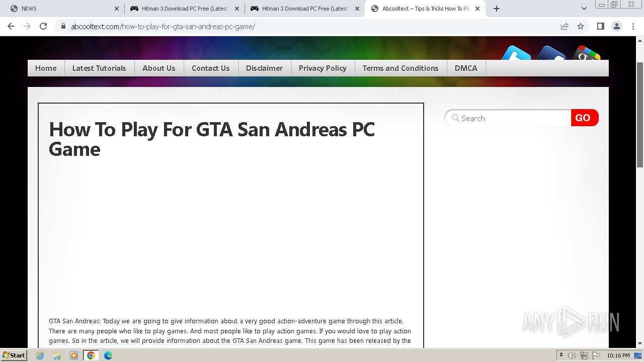The height and width of the screenshot is (362, 644).
Task: Click the volume speaker tray icon
Action: click(x=572, y=355)
